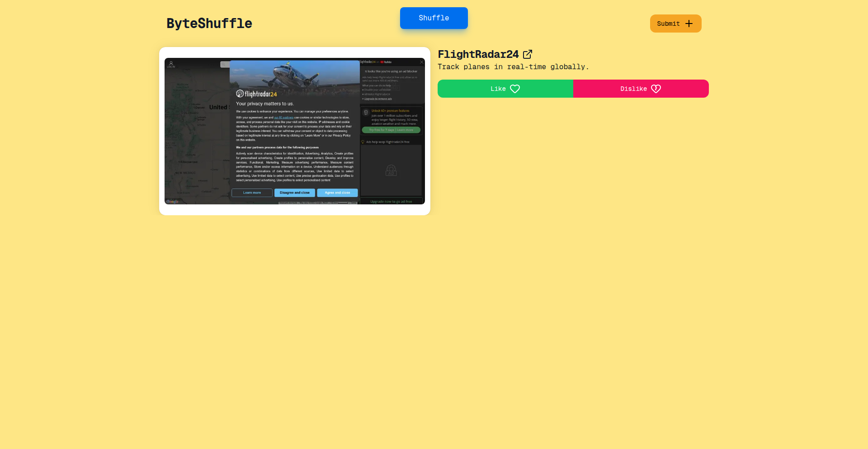Select Agree and close in the cookie dialog
This screenshot has height=449, width=868.
point(337,193)
